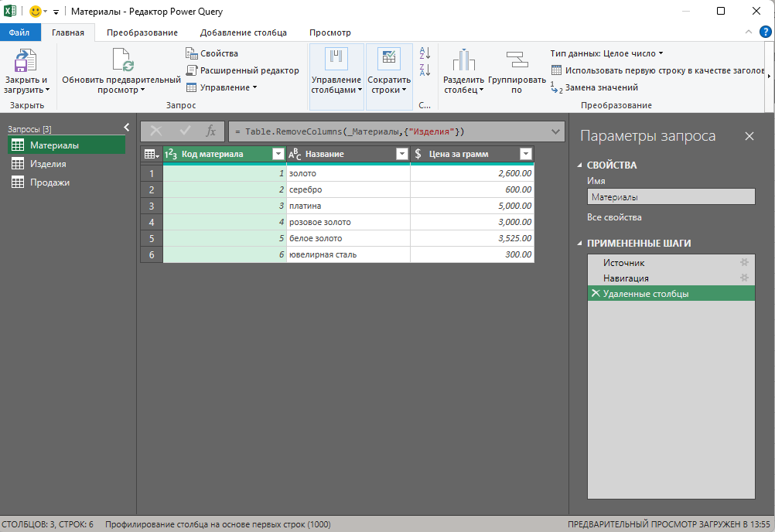775x532 pixels.
Task: Expand the ribbon overflow arrow on the right
Action: coord(769,76)
